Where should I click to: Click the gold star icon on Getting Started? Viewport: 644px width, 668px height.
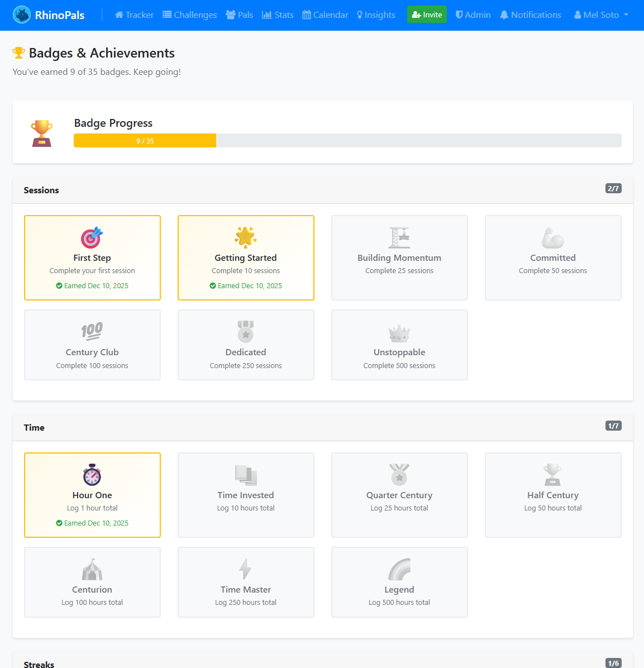(246, 237)
